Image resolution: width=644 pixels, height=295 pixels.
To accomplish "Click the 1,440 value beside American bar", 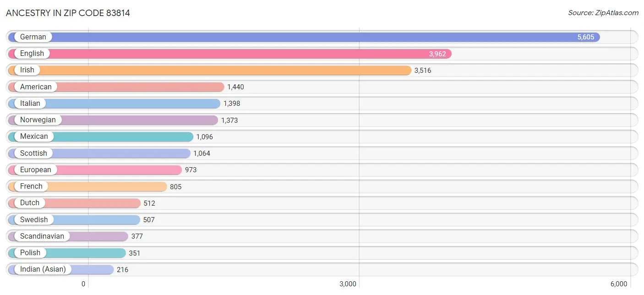I will click(236, 87).
